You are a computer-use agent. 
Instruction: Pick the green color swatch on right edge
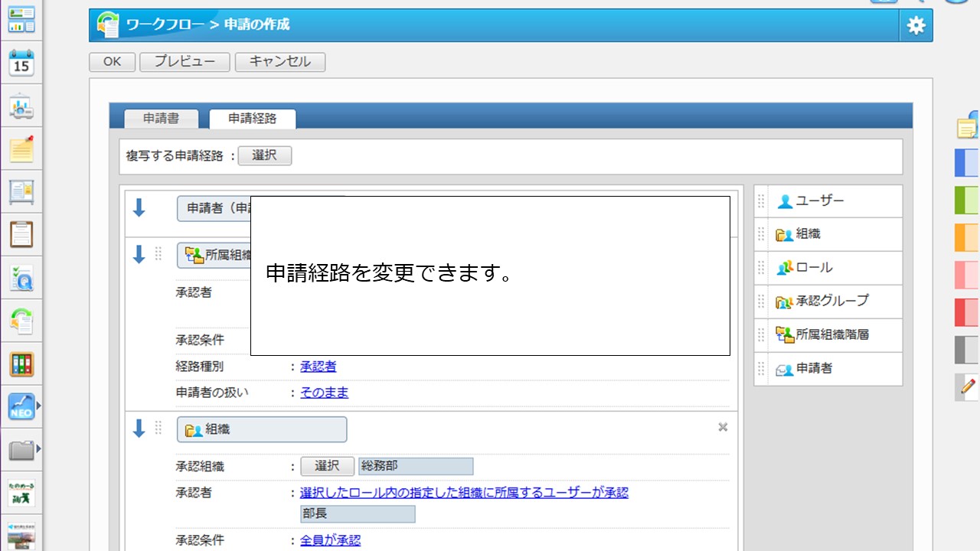coord(968,201)
